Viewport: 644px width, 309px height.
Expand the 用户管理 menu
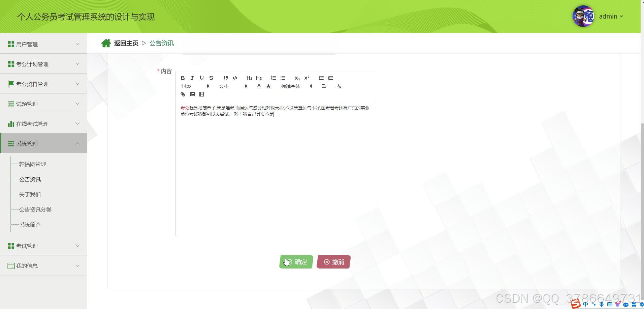43,44
